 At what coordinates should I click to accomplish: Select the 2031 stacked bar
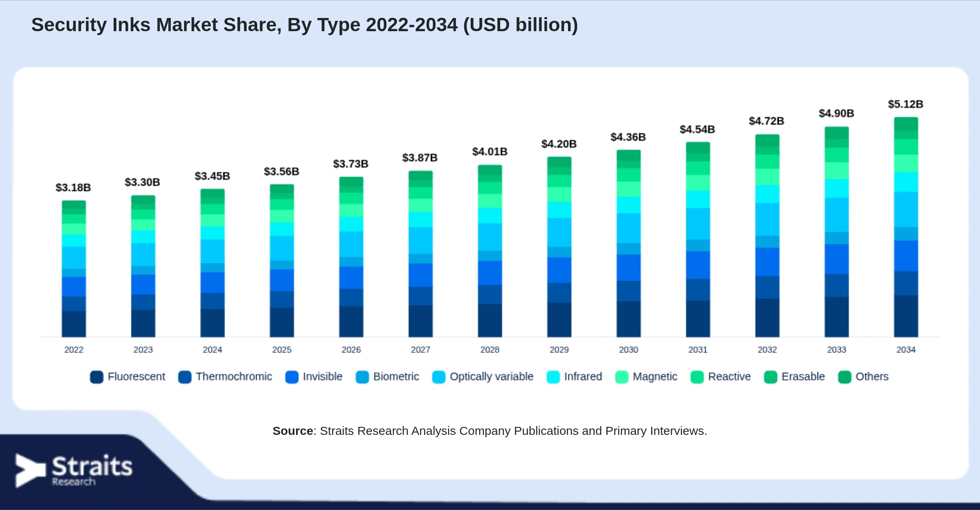[698, 240]
